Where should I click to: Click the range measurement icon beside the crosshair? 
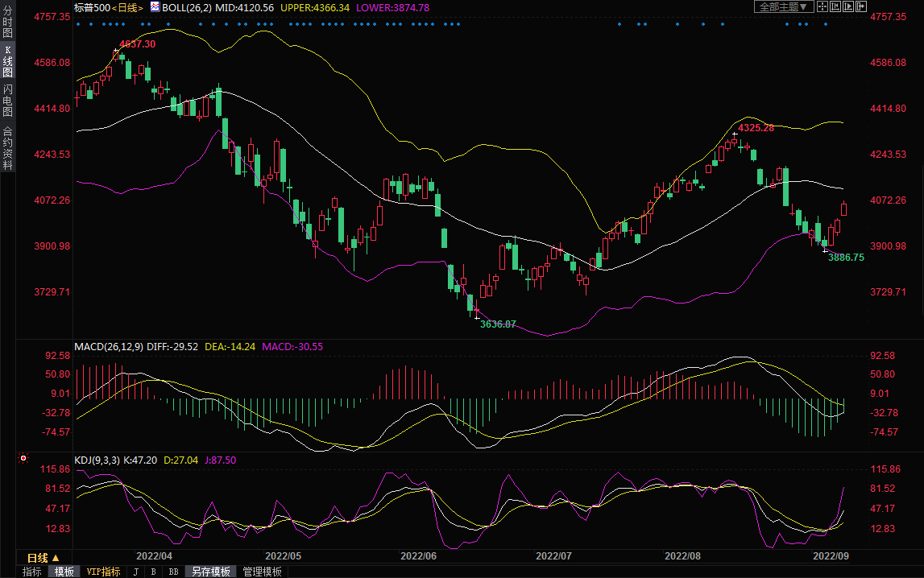point(835,6)
